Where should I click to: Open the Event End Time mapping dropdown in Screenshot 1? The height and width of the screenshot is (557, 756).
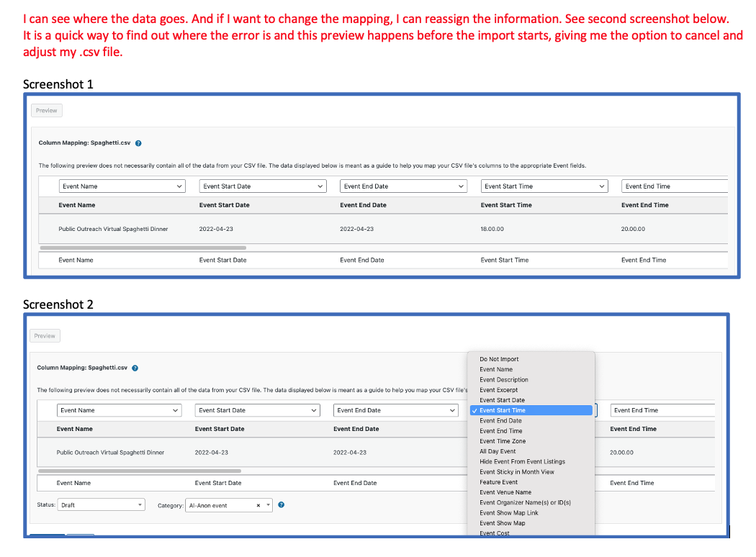[675, 186]
